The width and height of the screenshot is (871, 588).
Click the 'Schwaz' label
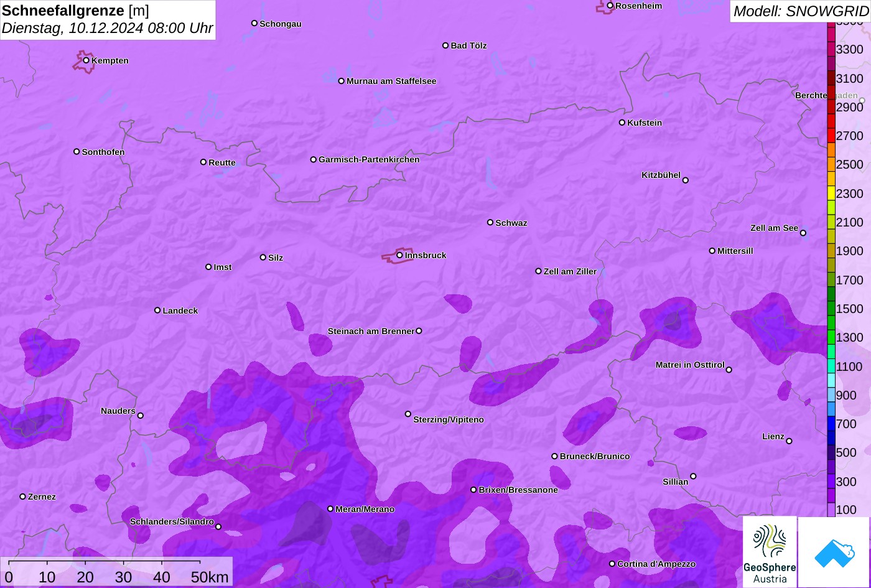511,223
